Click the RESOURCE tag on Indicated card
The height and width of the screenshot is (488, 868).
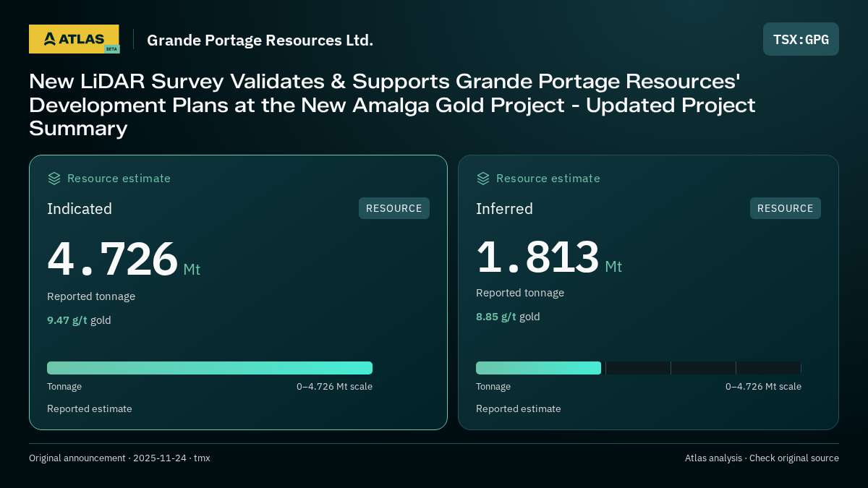[x=394, y=208]
